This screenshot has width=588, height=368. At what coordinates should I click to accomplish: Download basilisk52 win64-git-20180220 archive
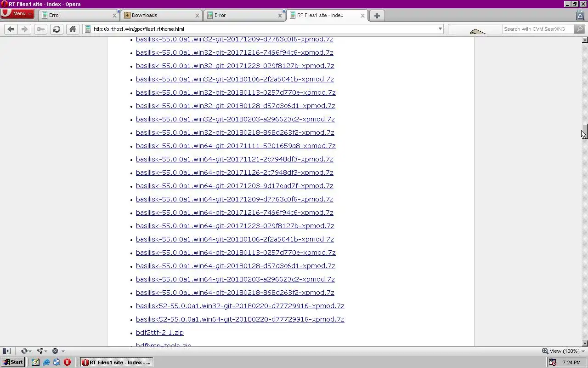[x=240, y=319]
